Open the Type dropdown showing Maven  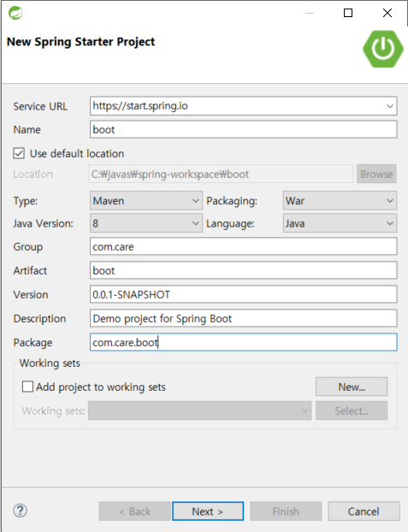click(x=146, y=200)
